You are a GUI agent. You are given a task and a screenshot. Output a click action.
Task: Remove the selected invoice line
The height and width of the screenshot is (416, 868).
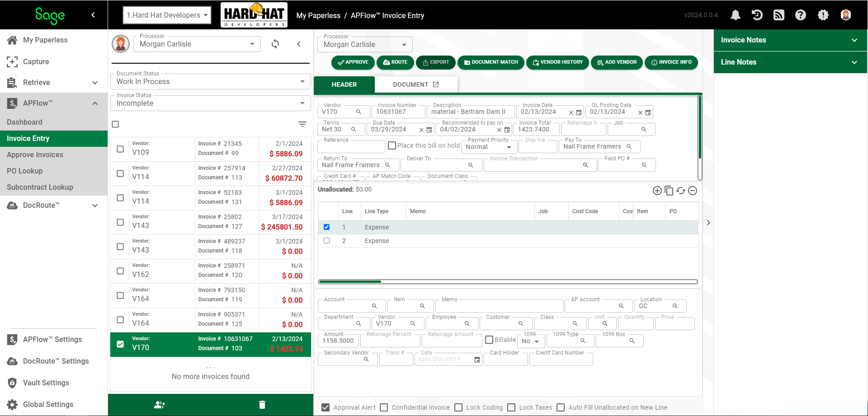coord(693,191)
